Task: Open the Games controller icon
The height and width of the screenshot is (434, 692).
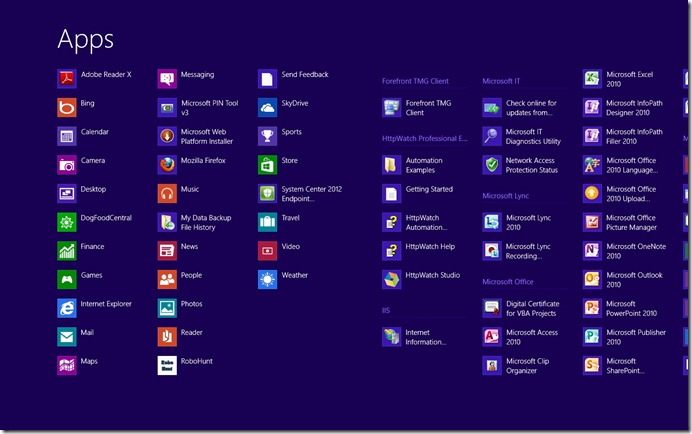Action: (x=67, y=280)
